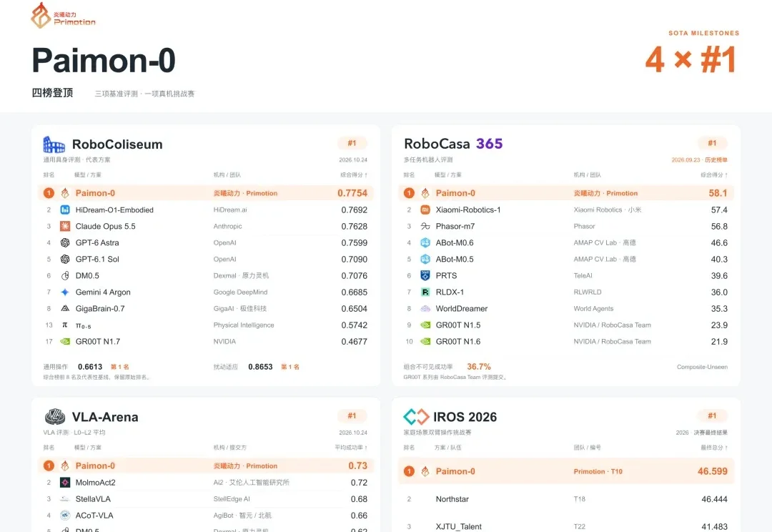Click the StellaVLA model name
This screenshot has width=772, height=532.
(x=93, y=499)
